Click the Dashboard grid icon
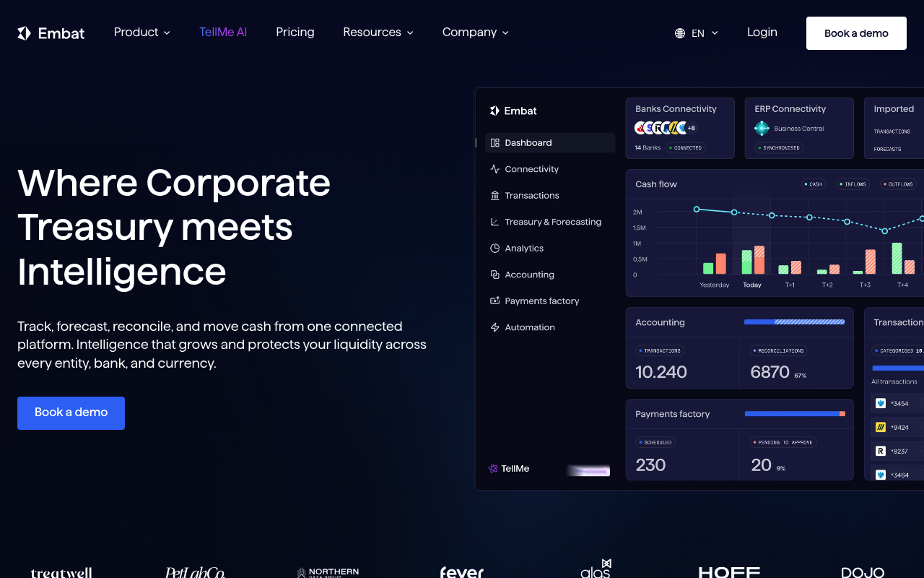This screenshot has width=924, height=578. [494, 143]
